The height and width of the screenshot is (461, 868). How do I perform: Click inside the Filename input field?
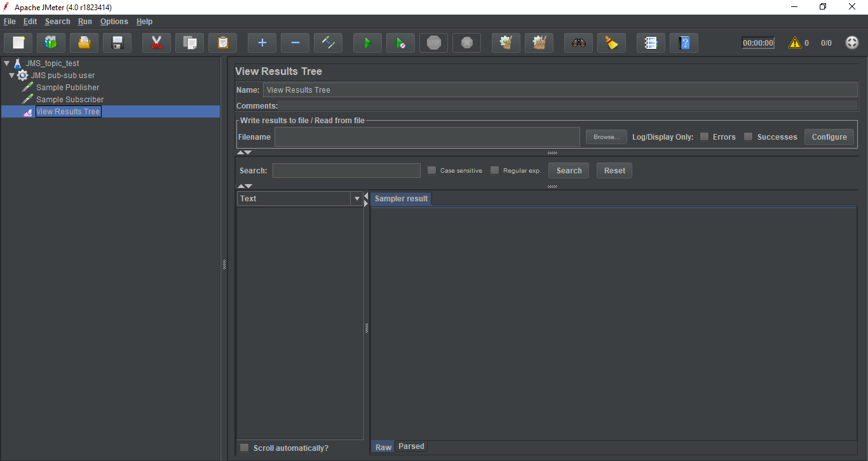[426, 137]
